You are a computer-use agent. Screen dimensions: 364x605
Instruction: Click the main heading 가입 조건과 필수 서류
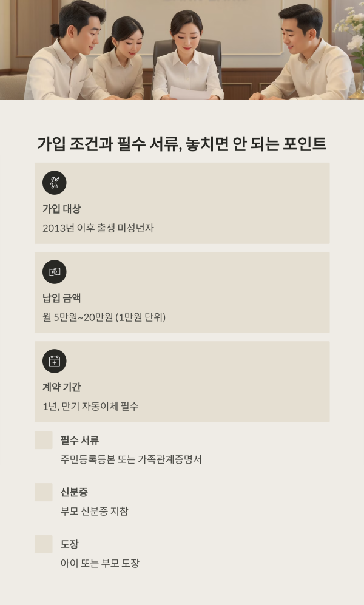(182, 144)
